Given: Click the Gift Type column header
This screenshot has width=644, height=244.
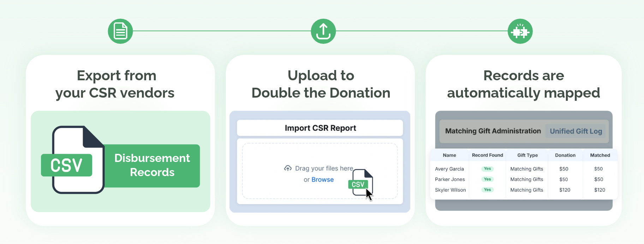Looking at the screenshot, I should [527, 155].
